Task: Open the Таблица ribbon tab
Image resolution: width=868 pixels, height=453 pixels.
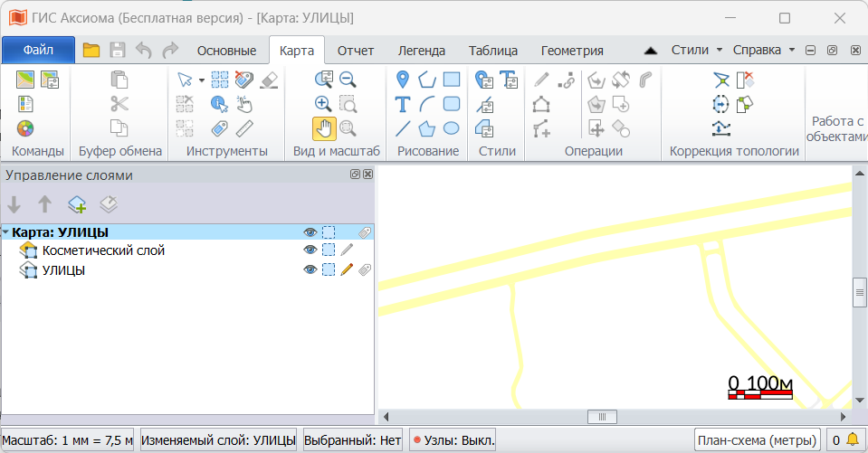Action: tap(492, 51)
